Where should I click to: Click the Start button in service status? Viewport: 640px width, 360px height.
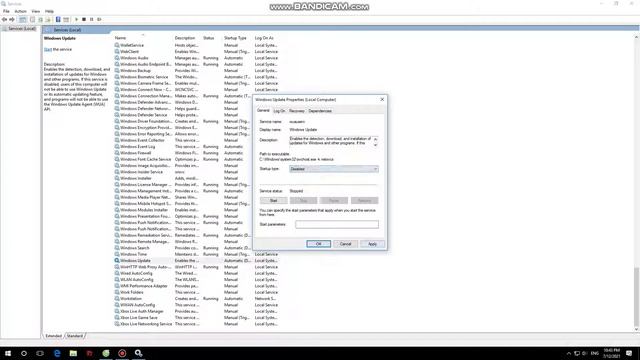pos(273,200)
